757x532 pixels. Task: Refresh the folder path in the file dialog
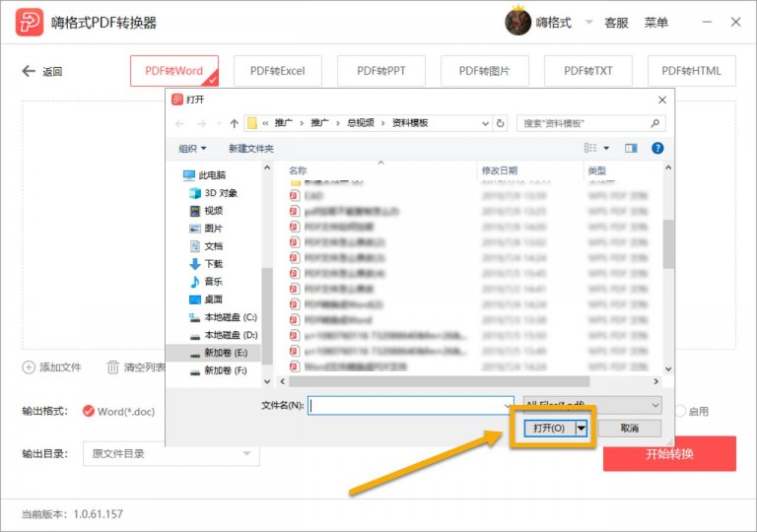tap(501, 123)
